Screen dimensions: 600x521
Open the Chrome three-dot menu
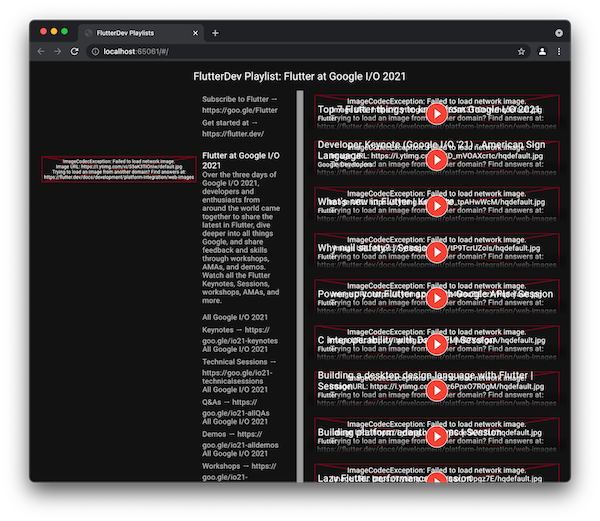click(x=559, y=51)
